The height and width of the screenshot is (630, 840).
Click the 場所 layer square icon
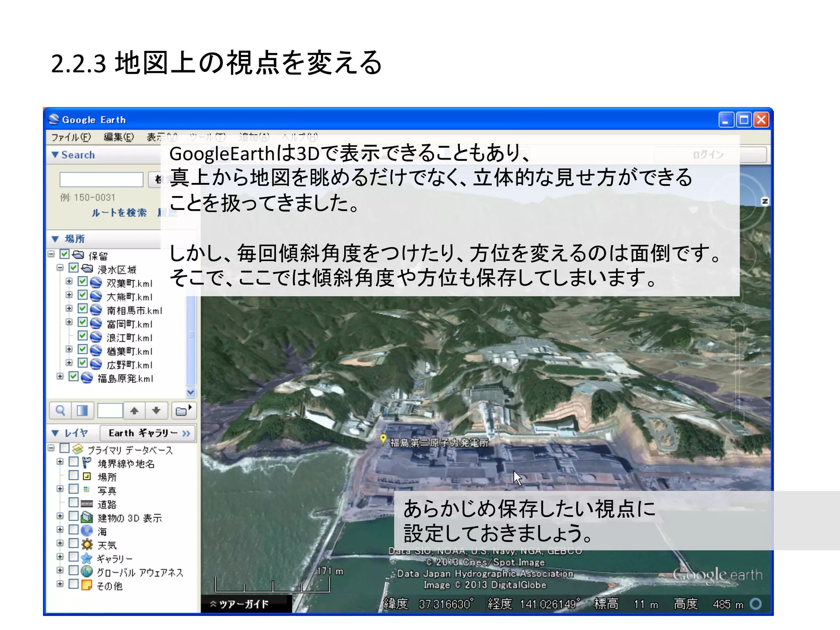click(x=87, y=476)
